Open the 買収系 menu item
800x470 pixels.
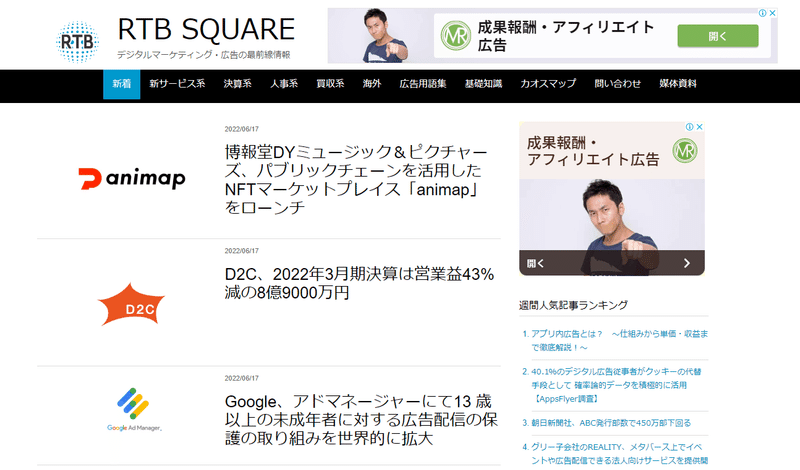330,84
